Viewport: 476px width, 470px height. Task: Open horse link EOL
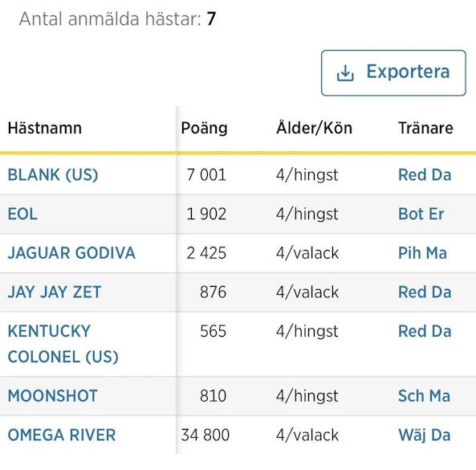(22, 214)
